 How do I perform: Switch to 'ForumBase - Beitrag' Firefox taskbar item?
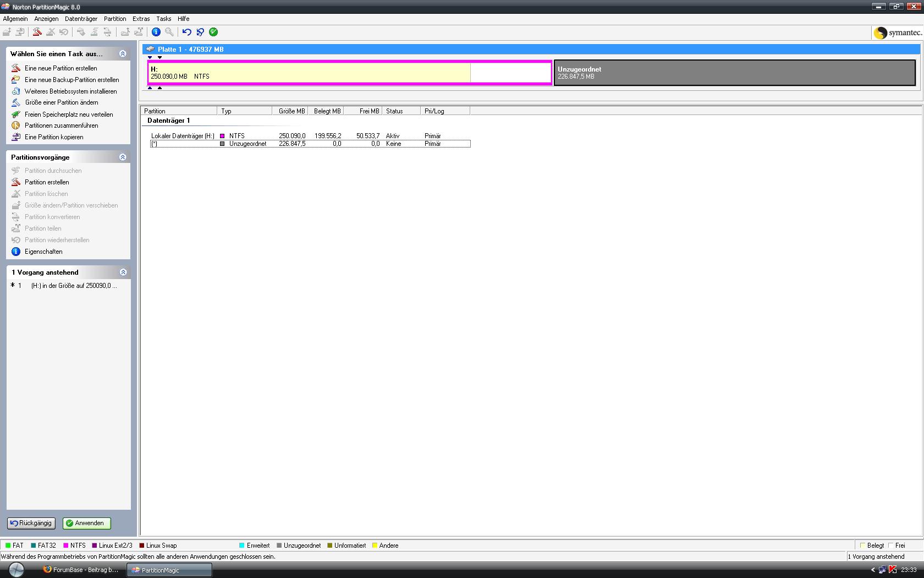[81, 570]
